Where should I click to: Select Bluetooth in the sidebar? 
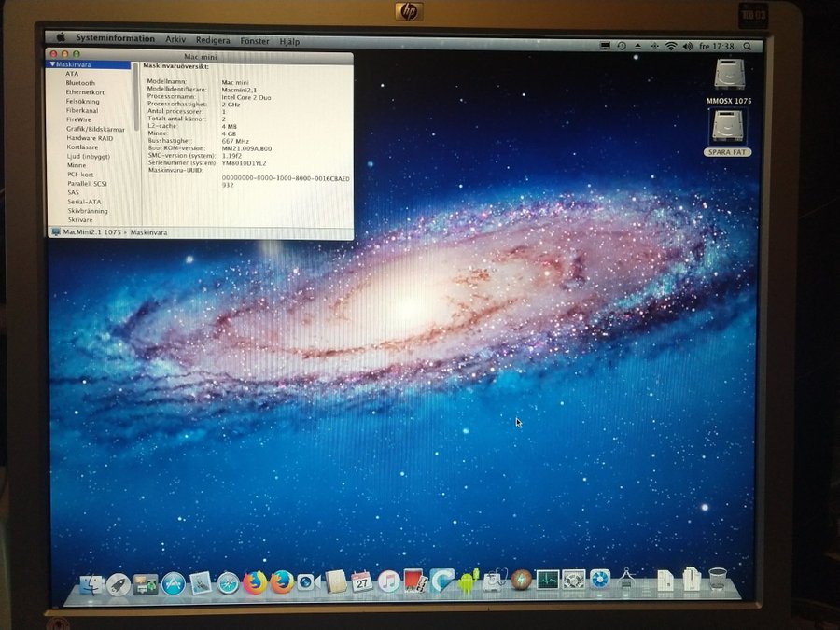(80, 83)
